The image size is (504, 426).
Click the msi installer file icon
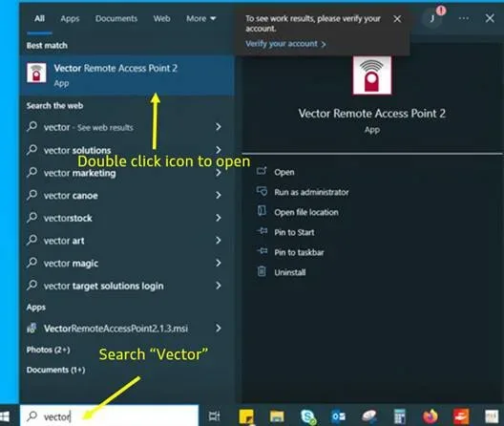31,329
